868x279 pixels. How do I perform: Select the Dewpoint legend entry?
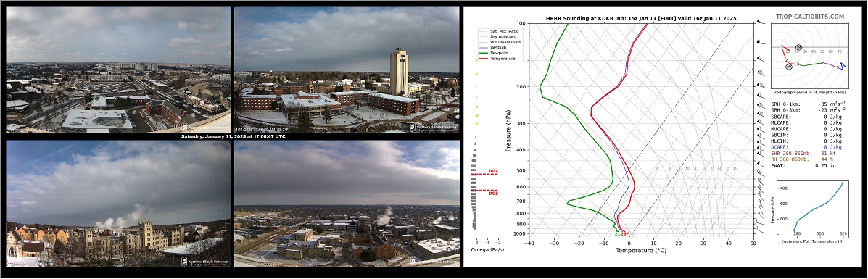tap(496, 53)
